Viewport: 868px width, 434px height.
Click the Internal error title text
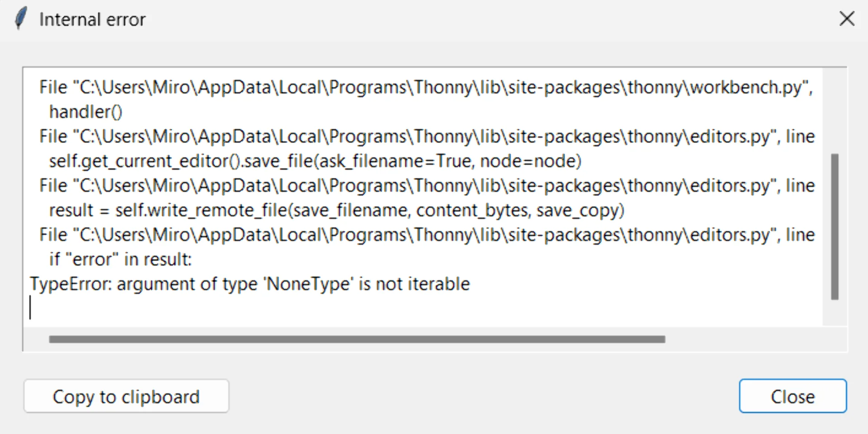92,19
